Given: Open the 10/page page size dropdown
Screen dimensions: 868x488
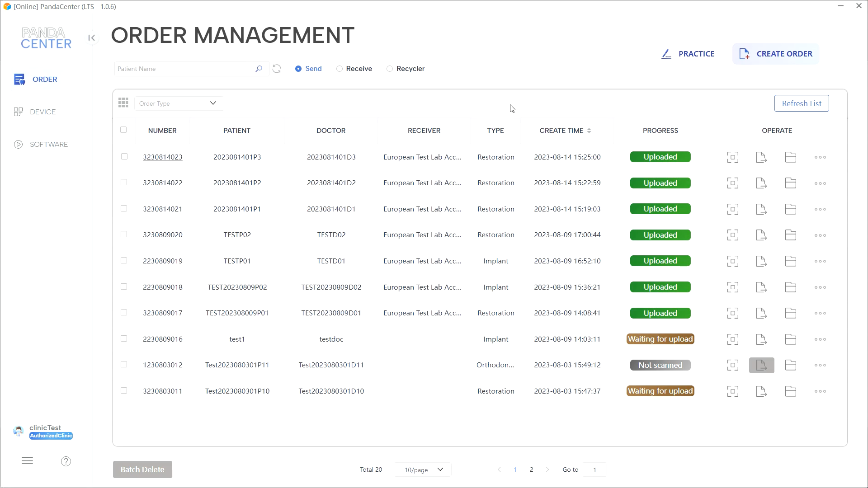Looking at the screenshot, I should tap(423, 470).
